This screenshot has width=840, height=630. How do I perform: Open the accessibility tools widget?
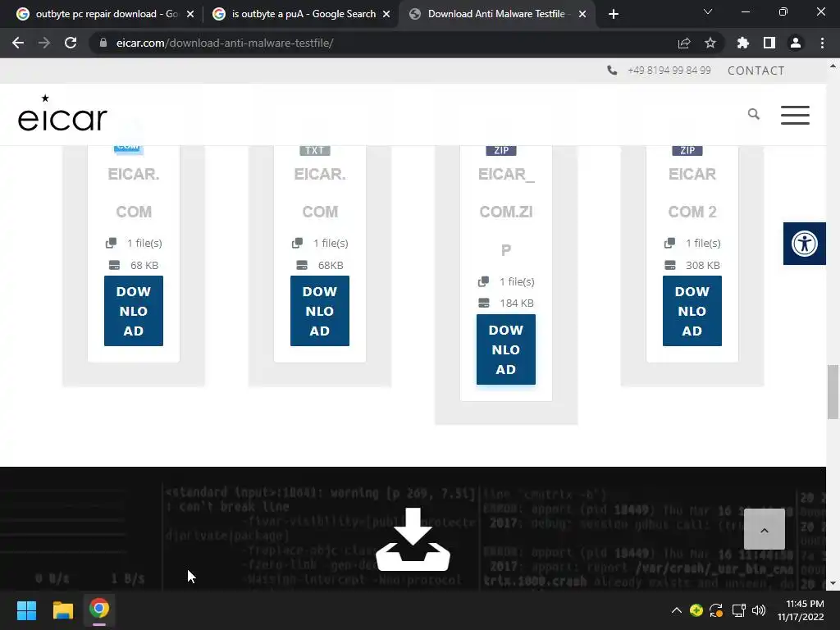[805, 244]
